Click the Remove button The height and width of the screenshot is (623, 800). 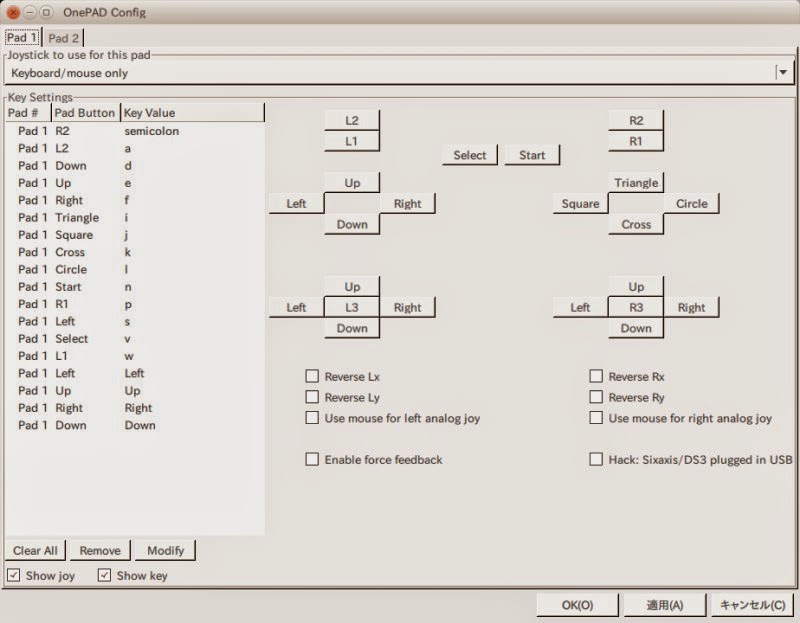pyautogui.click(x=100, y=551)
